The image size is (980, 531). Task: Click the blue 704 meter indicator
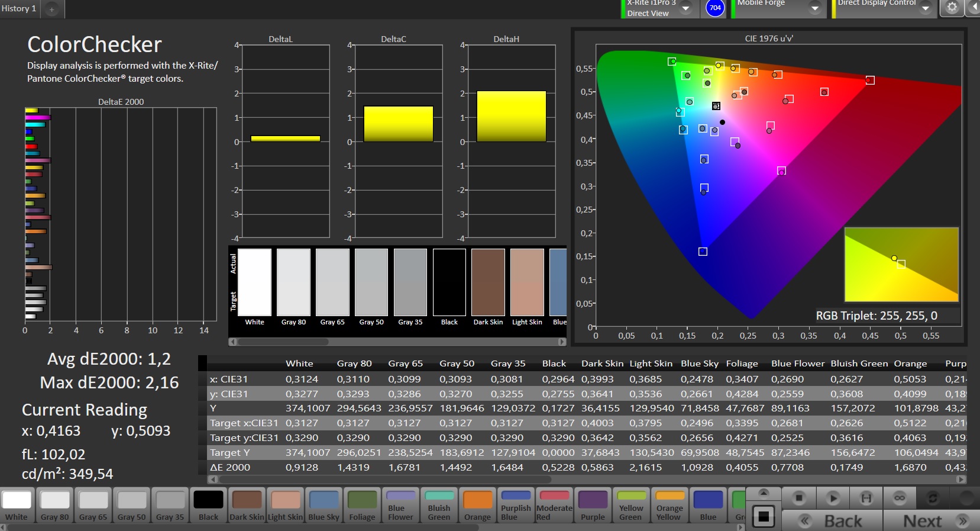pyautogui.click(x=715, y=8)
